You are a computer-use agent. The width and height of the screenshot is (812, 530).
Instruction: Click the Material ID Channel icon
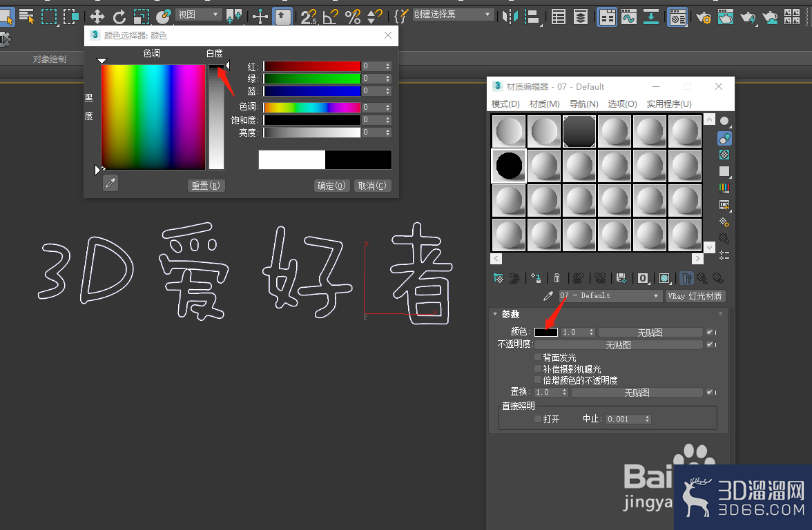pyautogui.click(x=643, y=279)
